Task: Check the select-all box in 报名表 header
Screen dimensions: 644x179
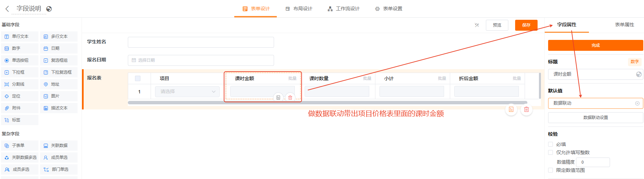Action: pos(138,78)
